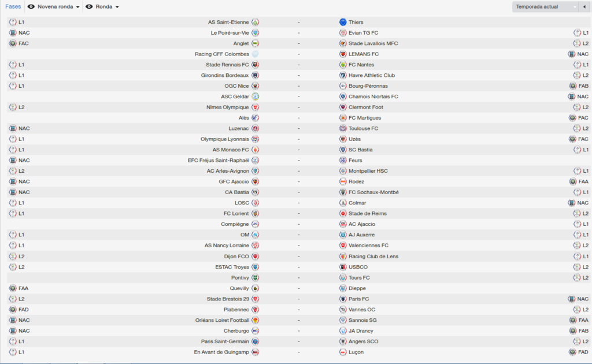The height and width of the screenshot is (364, 592).
Task: Expand the Ronda dropdown arrow
Action: tap(117, 7)
